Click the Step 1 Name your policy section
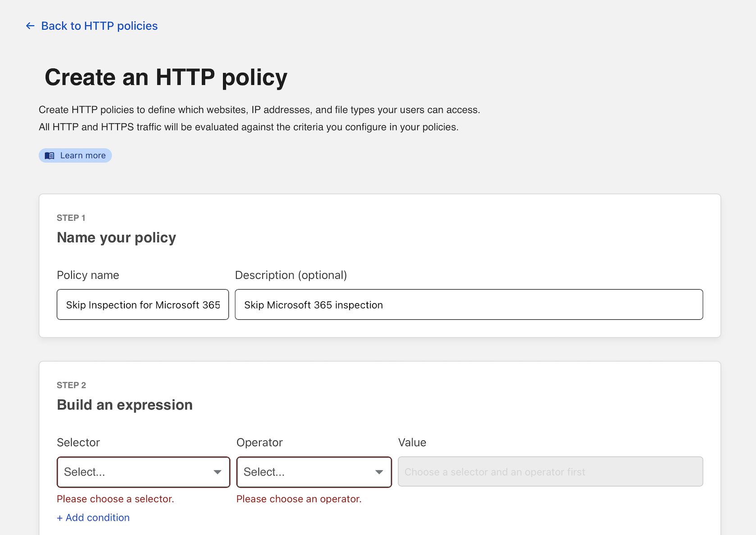The height and width of the screenshot is (535, 756). [x=116, y=237]
